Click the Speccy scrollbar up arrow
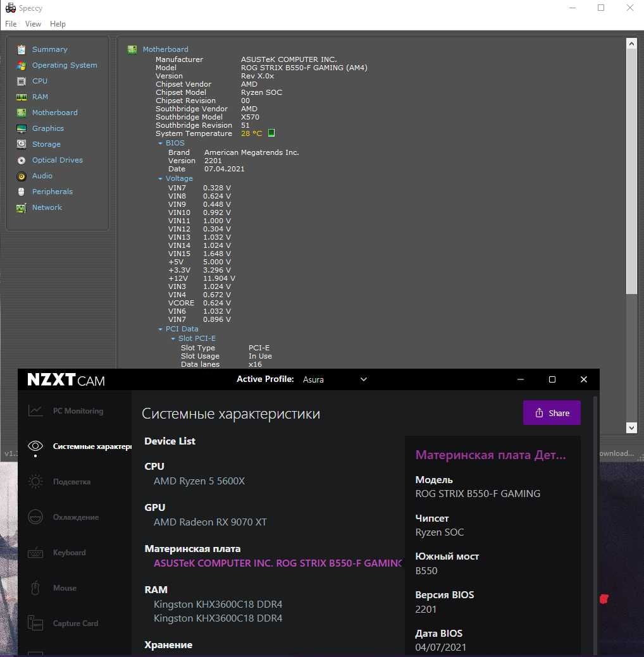Viewport: 644px width, 657px height. 631,43
